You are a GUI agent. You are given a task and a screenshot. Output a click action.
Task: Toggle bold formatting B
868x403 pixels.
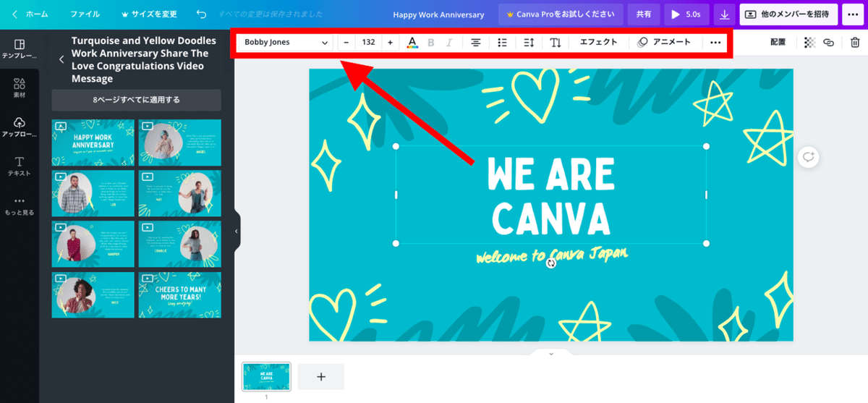[x=431, y=43]
